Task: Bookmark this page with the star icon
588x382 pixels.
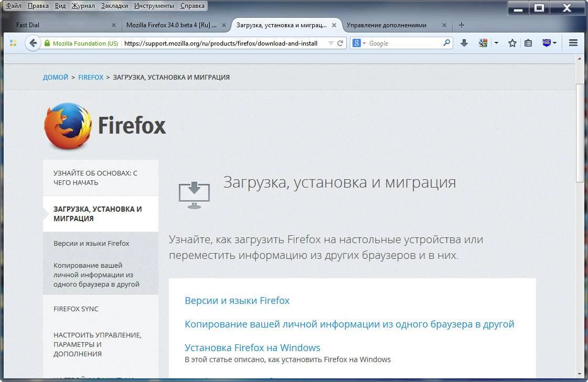Action: 512,43
